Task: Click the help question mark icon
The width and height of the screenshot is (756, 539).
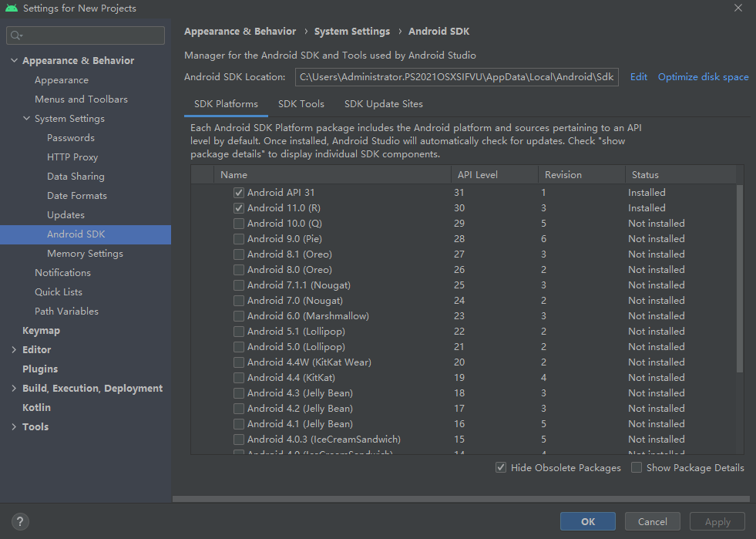Action: [x=21, y=521]
